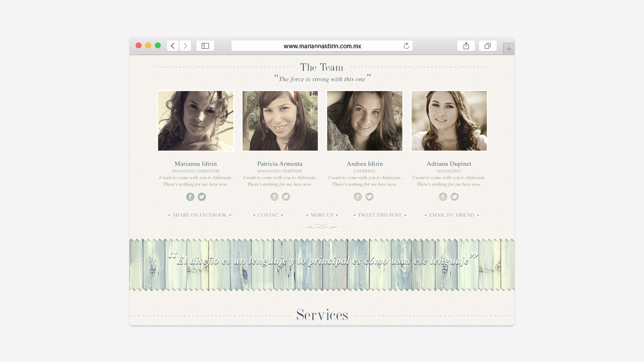
Task: Click Marianna Idirin's Twitter icon
Action: point(202,197)
